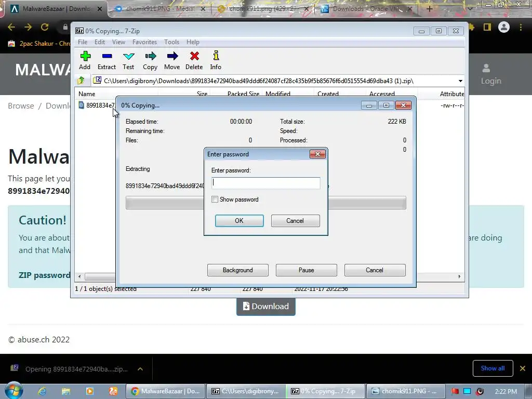The width and height of the screenshot is (532, 399).
Task: Open the Chrome three-dot menu
Action: point(521,27)
